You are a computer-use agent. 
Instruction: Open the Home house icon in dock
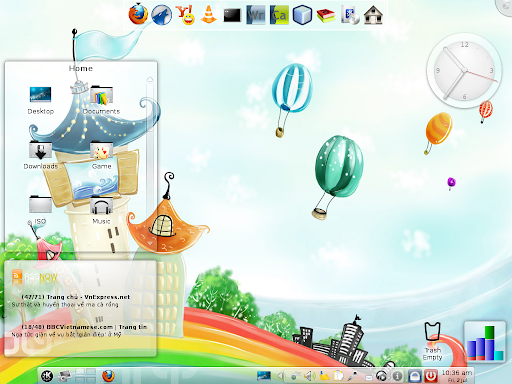point(373,15)
